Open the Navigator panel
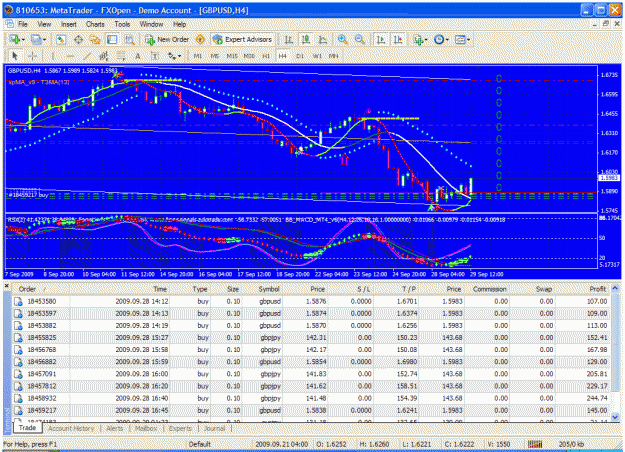The width and height of the screenshot is (625, 452). pyautogui.click(x=95, y=39)
